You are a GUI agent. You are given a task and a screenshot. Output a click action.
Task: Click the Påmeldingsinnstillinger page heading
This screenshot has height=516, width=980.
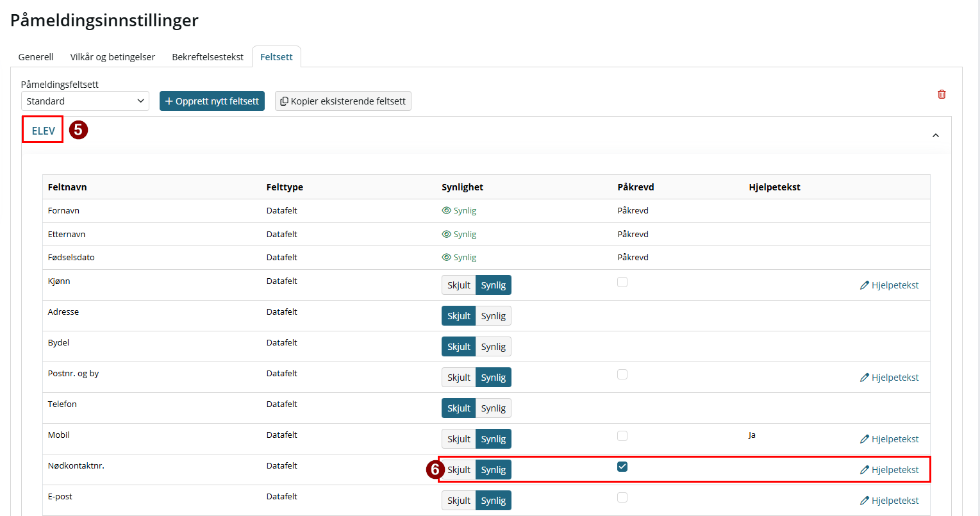[x=104, y=21]
